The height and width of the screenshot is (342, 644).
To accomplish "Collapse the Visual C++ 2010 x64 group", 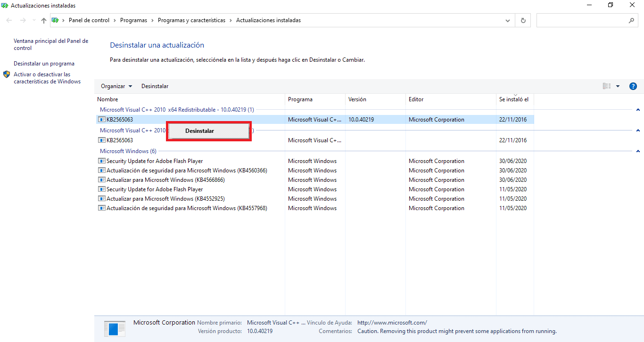I will [x=638, y=110].
